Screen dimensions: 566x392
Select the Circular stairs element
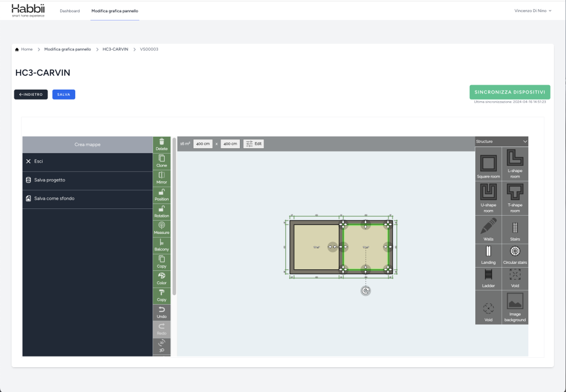(515, 255)
